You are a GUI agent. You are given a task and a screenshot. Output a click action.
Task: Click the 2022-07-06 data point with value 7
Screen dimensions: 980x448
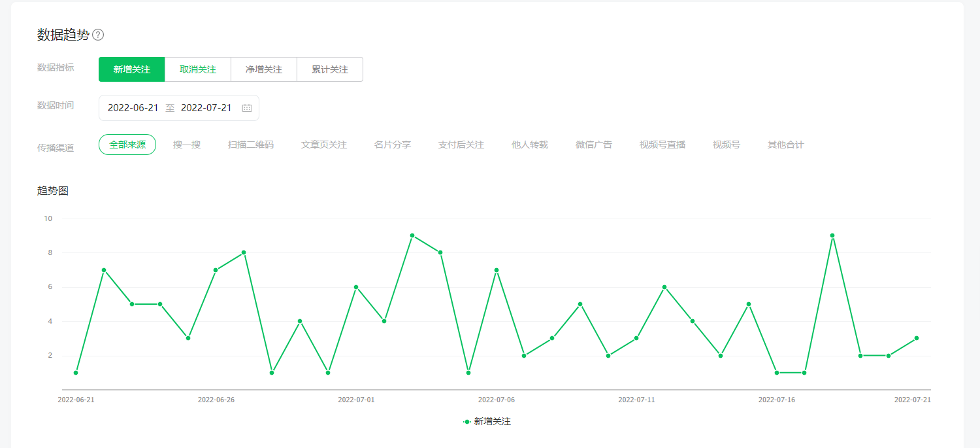(497, 270)
